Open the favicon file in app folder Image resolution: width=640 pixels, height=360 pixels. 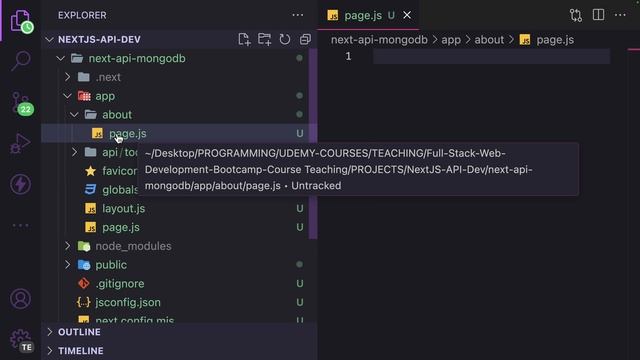point(119,171)
